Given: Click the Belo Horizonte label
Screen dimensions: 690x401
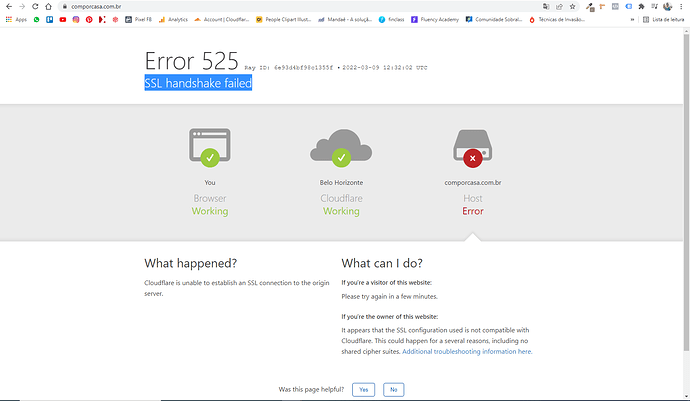Looking at the screenshot, I should (x=341, y=182).
